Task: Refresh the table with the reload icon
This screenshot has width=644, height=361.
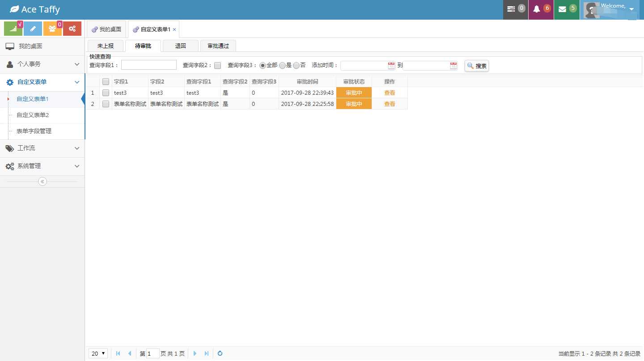Action: tap(220, 353)
